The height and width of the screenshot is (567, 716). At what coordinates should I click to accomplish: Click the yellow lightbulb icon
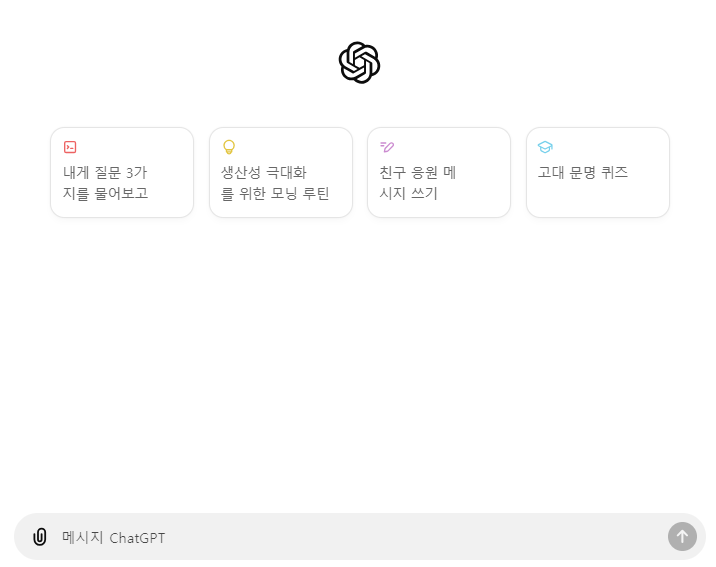click(x=229, y=147)
